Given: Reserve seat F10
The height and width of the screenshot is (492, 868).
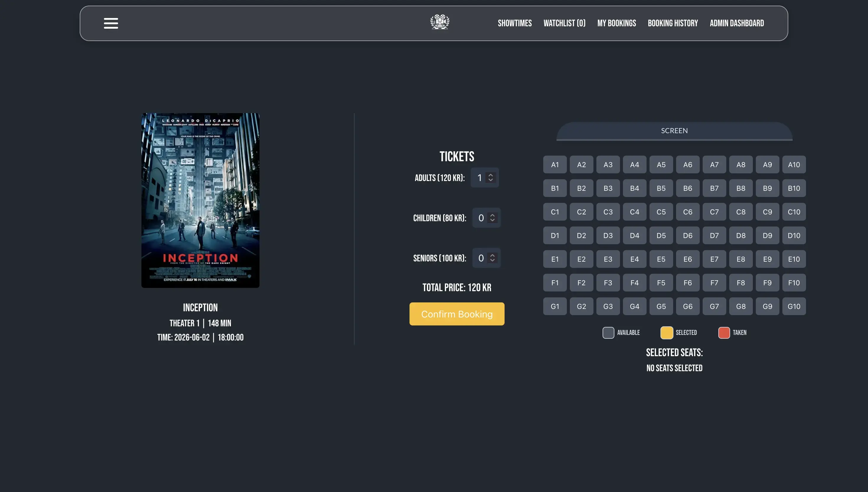Looking at the screenshot, I should point(794,283).
